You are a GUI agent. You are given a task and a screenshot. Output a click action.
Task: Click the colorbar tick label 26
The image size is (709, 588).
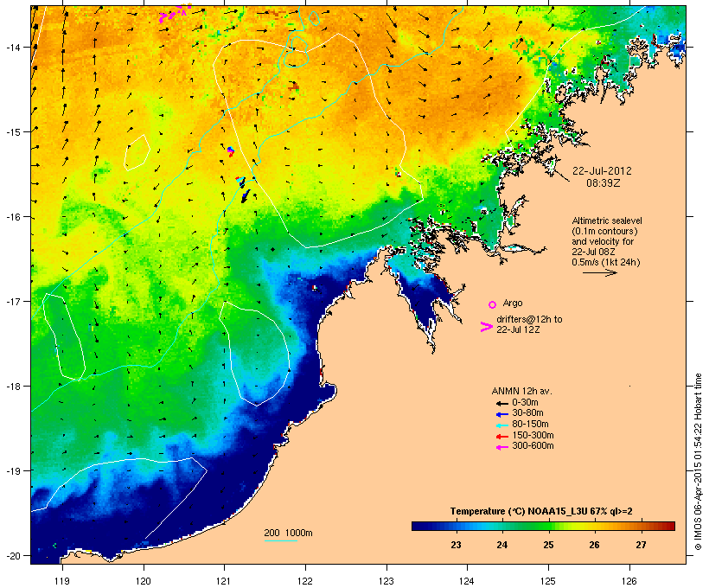tap(594, 545)
